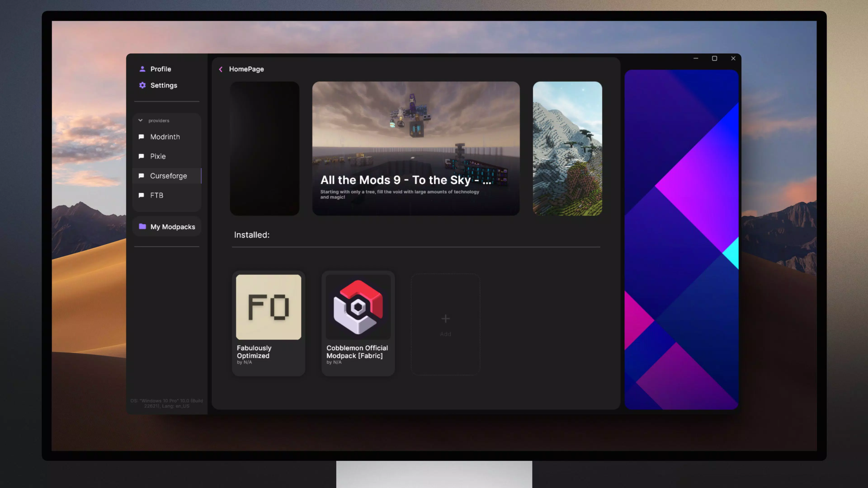This screenshot has height=488, width=868.
Task: Click the Settings gear icon
Action: [143, 85]
